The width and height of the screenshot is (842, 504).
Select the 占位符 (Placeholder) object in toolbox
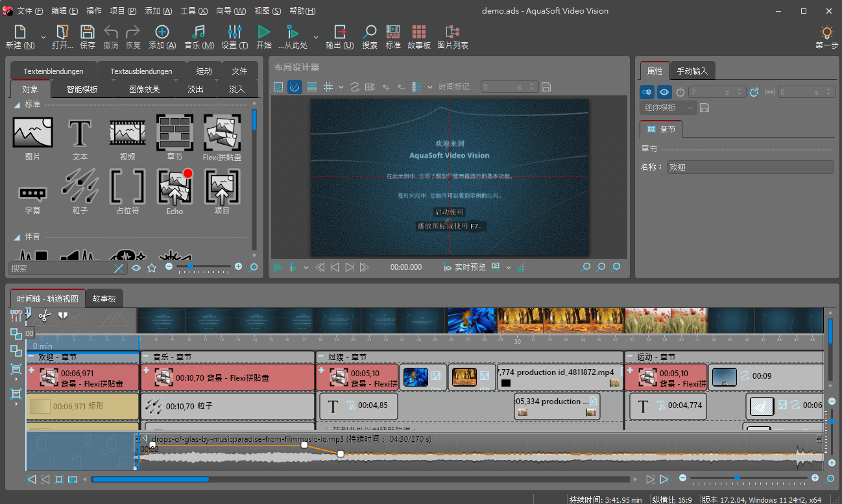point(127,192)
